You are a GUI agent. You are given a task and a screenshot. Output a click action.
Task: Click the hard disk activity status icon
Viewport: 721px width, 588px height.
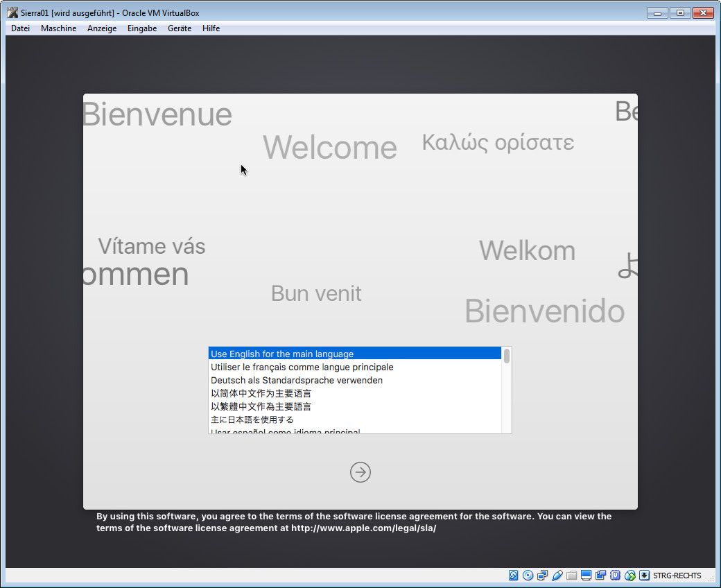(514, 576)
